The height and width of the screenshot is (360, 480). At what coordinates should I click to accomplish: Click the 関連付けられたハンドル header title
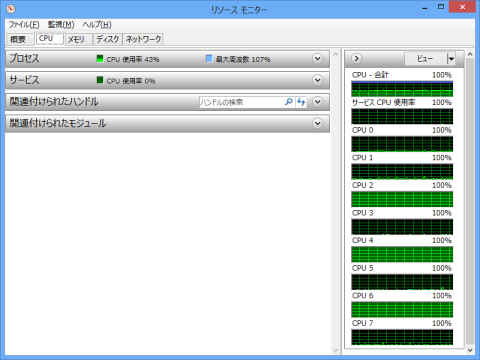[54, 102]
